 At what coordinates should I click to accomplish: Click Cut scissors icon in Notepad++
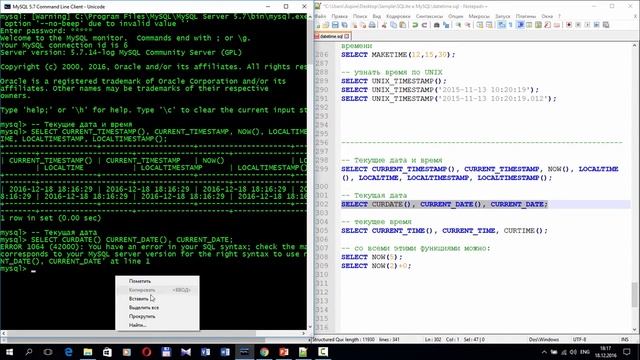point(384,25)
